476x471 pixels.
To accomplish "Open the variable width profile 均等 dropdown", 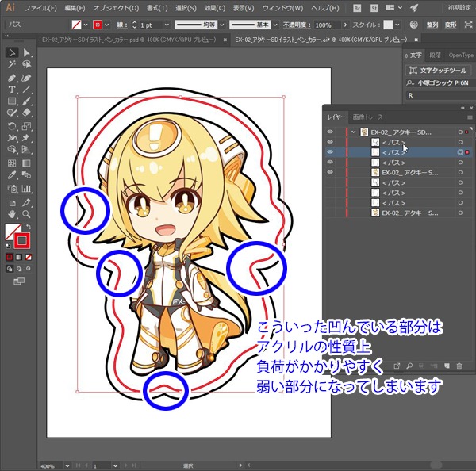I will click(222, 25).
